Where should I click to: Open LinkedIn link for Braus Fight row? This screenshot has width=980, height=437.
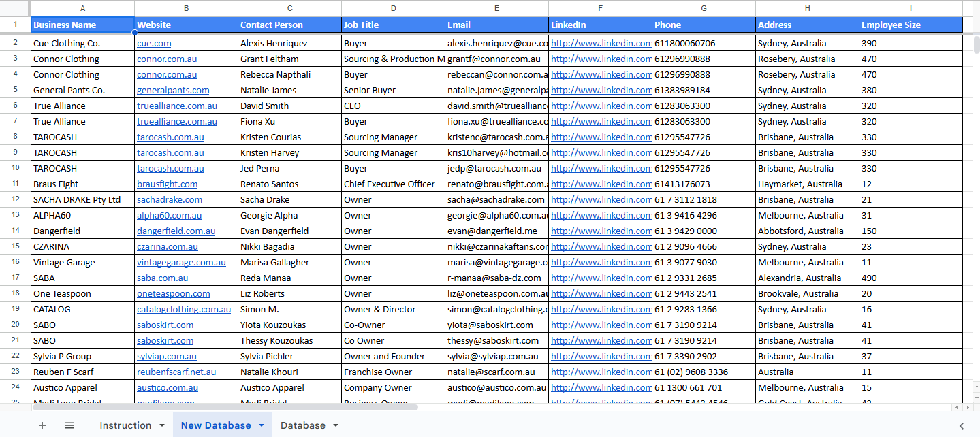(x=601, y=184)
